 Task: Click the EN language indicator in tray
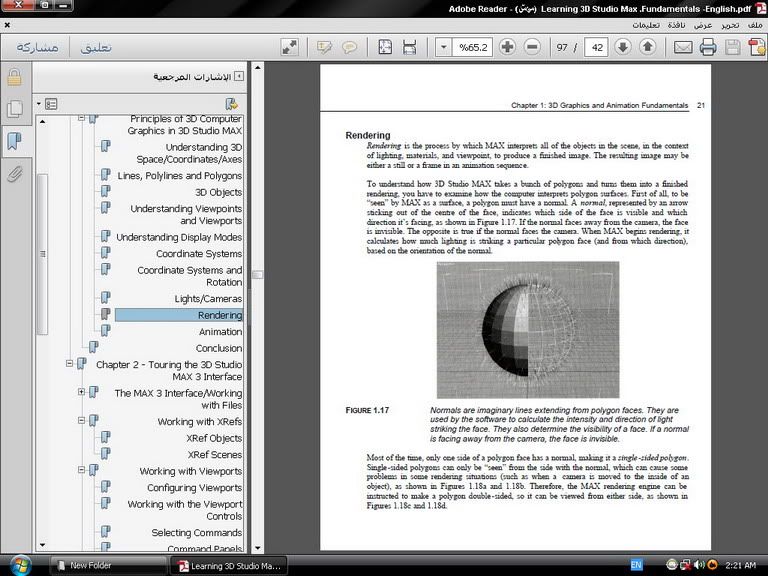click(x=636, y=565)
